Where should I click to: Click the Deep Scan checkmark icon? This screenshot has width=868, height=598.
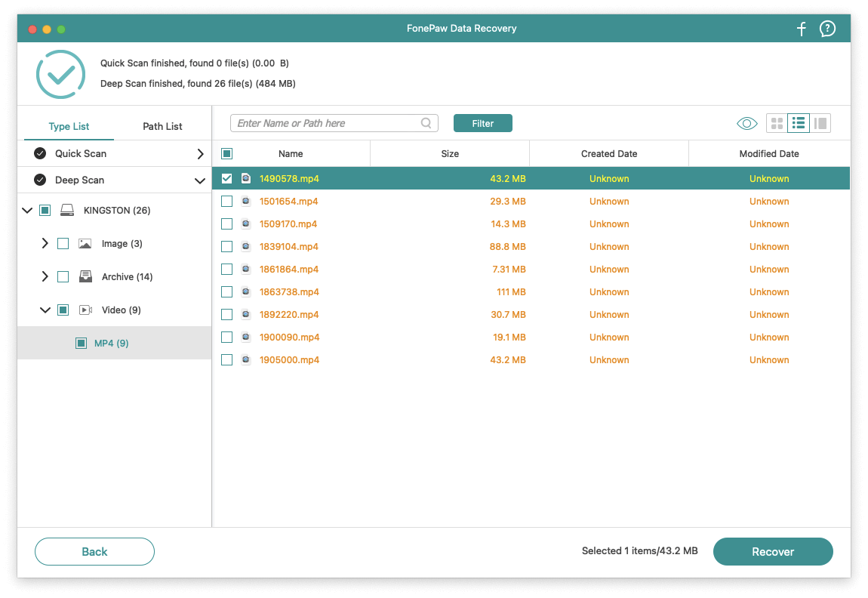click(40, 180)
